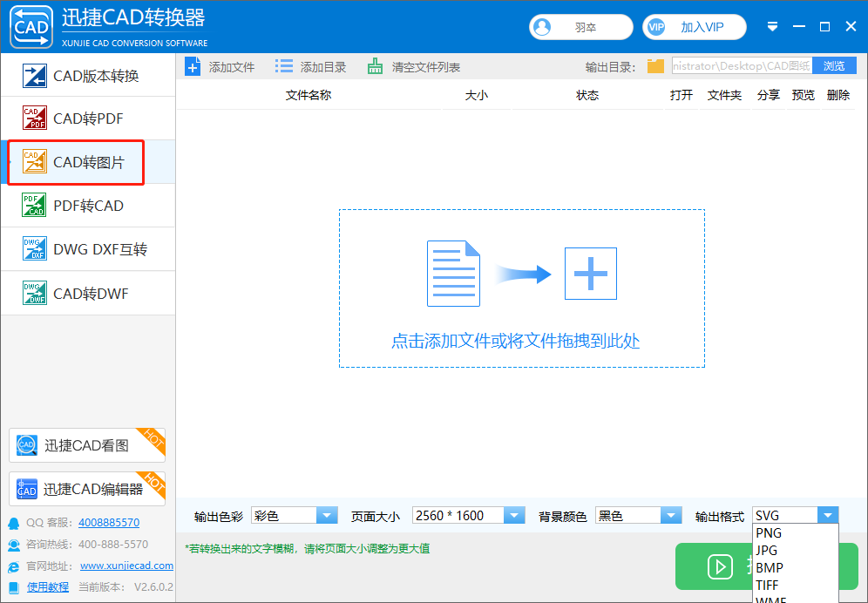The height and width of the screenshot is (603, 868).
Task: Open 迅捷CAD看图 promo button
Action: [x=87, y=445]
